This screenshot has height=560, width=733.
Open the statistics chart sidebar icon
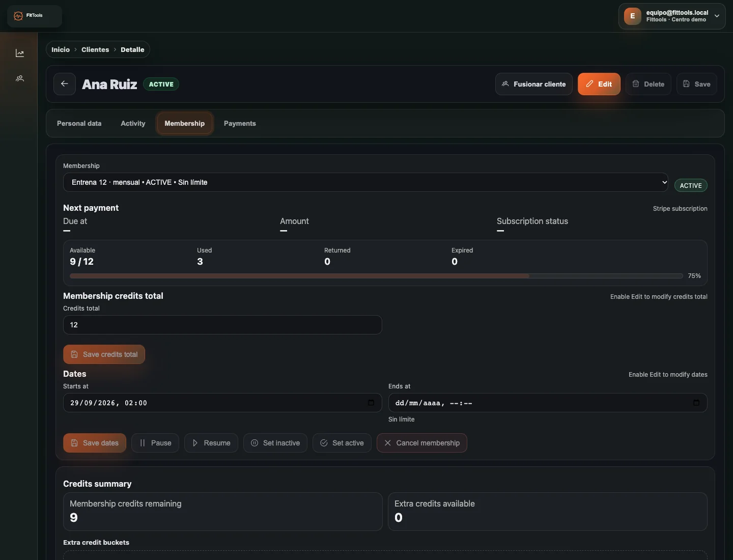(x=20, y=53)
